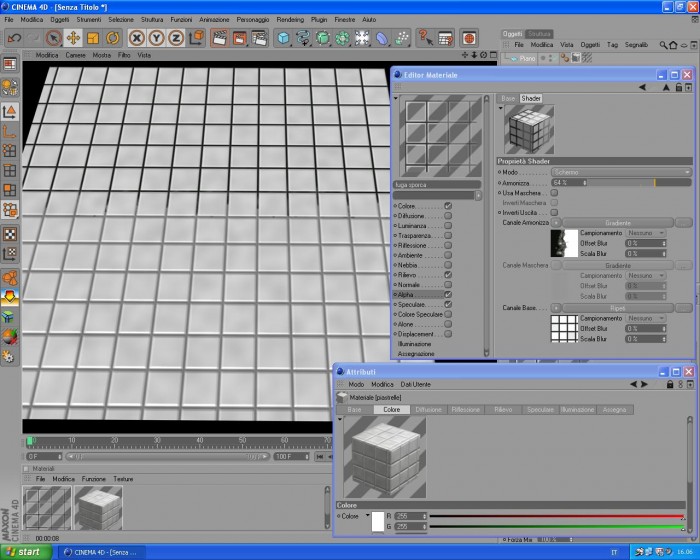Enable the Luminanza channel checkbox
The height and width of the screenshot is (560, 700).
pos(448,226)
